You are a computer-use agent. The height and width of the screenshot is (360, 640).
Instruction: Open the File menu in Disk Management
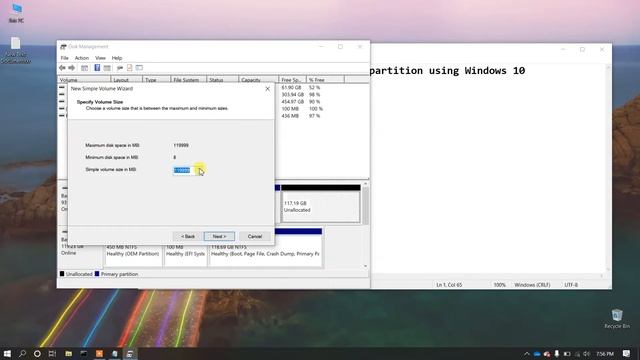point(64,58)
